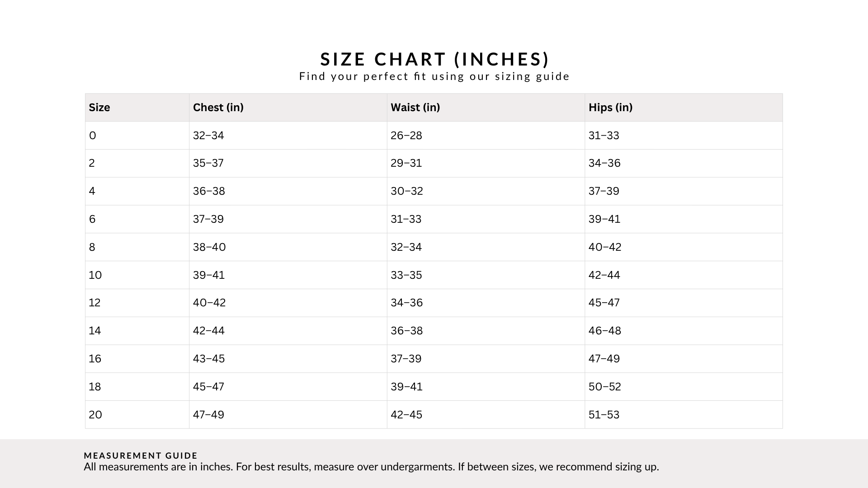This screenshot has height=488, width=868.
Task: Select the size 8 row label
Action: pos(92,247)
